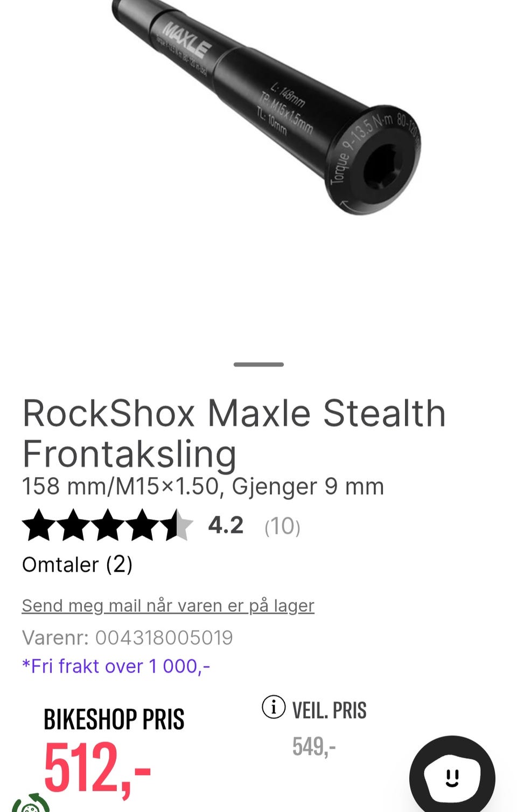Click 'Send meg mail når varen er på lager'
Viewport: 517px width, 812px height.
(x=168, y=606)
